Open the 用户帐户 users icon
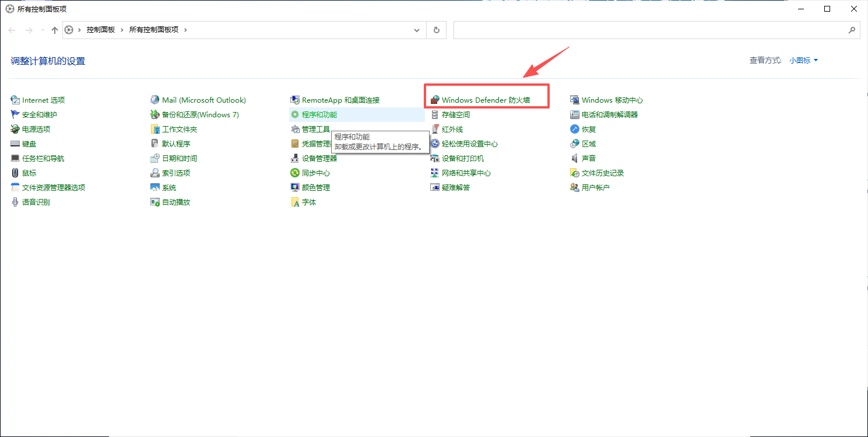This screenshot has width=868, height=437. pyautogui.click(x=575, y=187)
